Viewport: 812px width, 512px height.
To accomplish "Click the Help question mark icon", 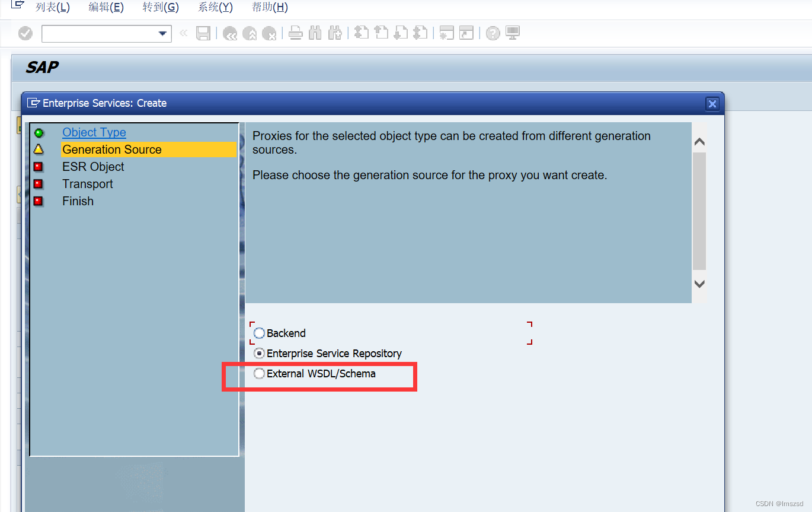I will (493, 33).
